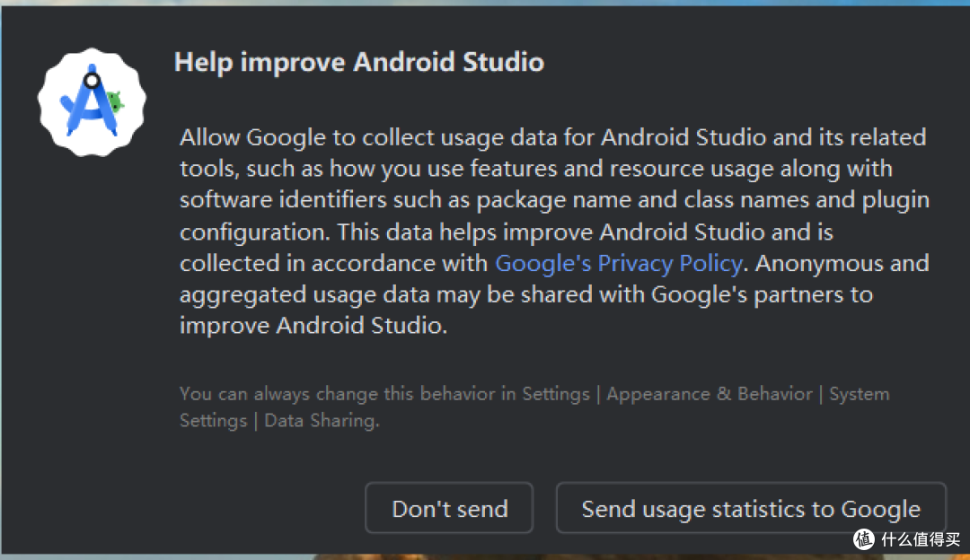This screenshot has width=970, height=560.
Task: Click the Data Sharing settings hint text
Action: tap(534, 407)
